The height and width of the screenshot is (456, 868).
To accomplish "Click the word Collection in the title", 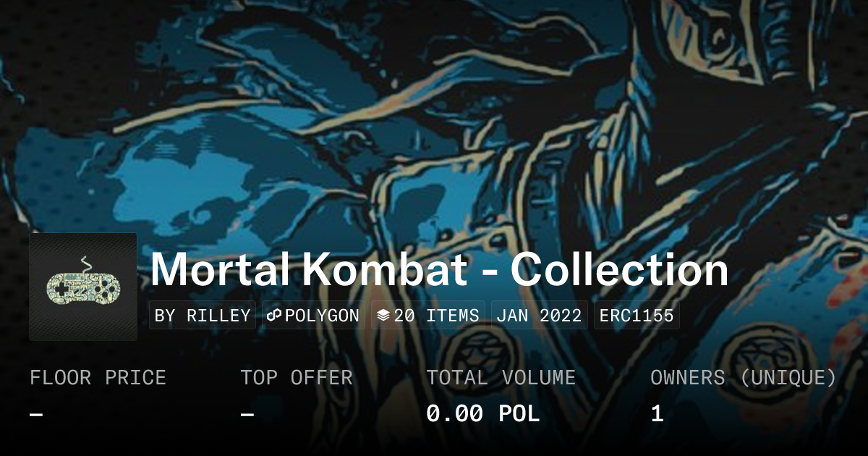I will click(x=620, y=270).
